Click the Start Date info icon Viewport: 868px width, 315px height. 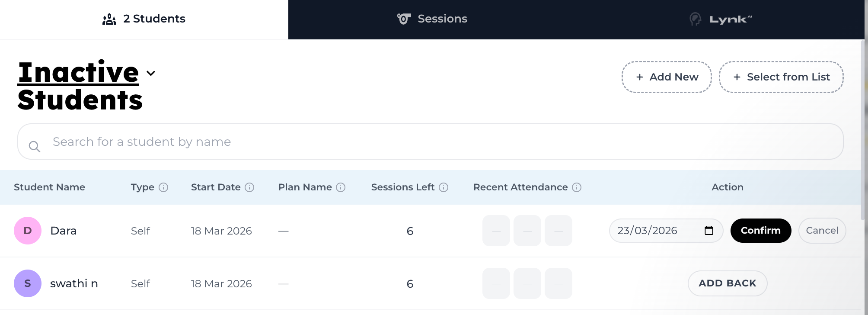tap(249, 187)
